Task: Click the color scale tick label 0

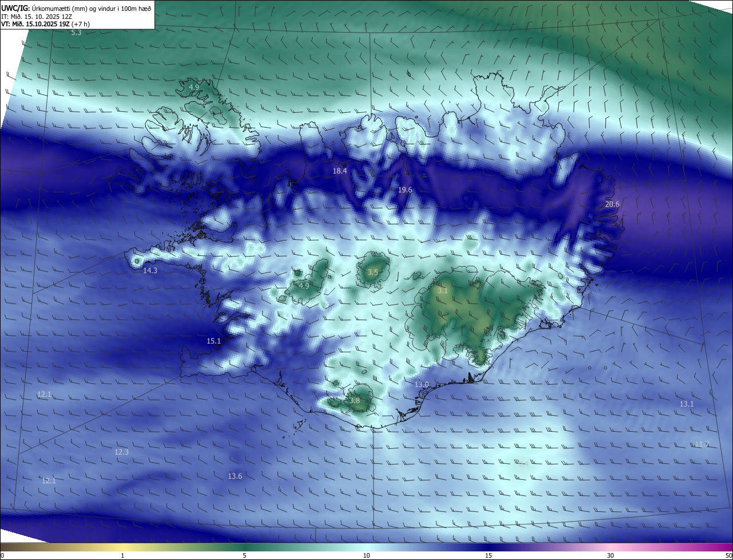Action: coord(2,555)
